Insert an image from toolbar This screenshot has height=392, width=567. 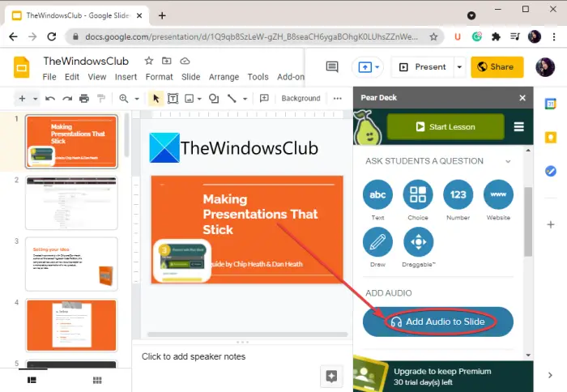tap(189, 98)
